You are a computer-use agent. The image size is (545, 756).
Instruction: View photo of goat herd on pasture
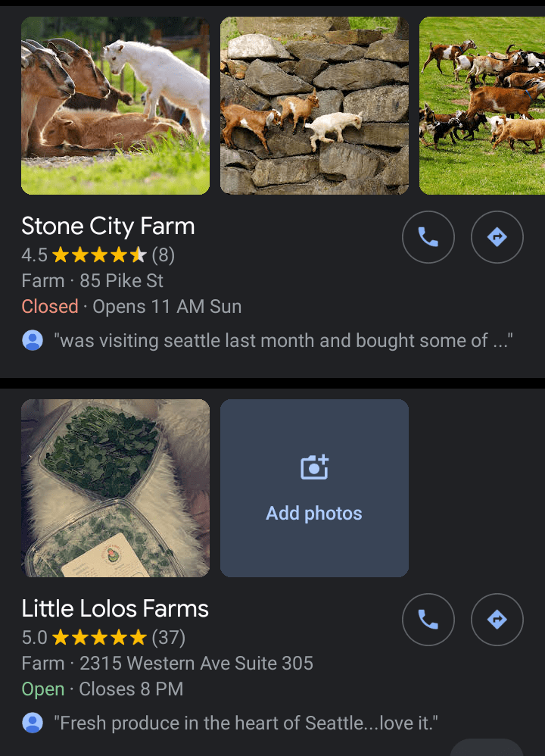tap(482, 106)
